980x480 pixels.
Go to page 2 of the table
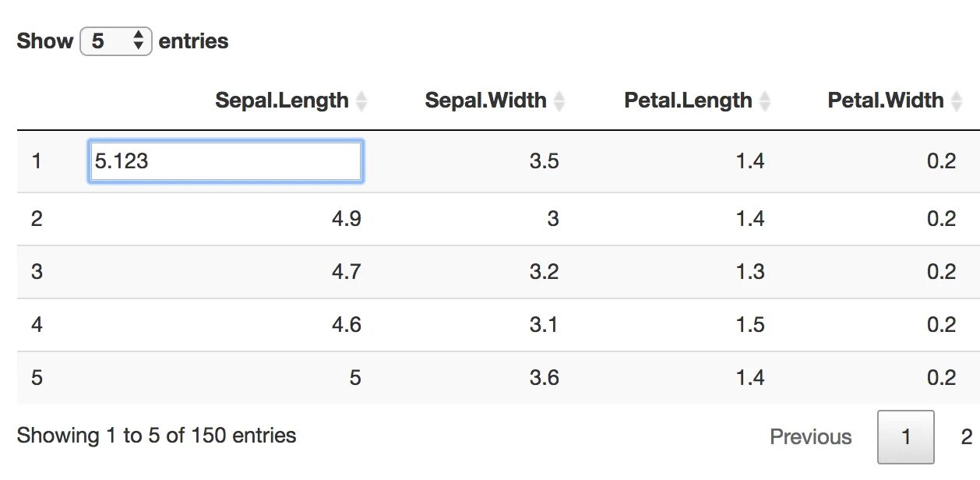(x=966, y=437)
